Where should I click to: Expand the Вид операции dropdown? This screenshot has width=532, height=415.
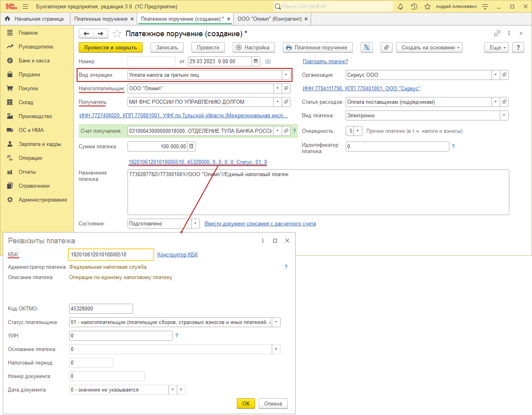[x=286, y=75]
